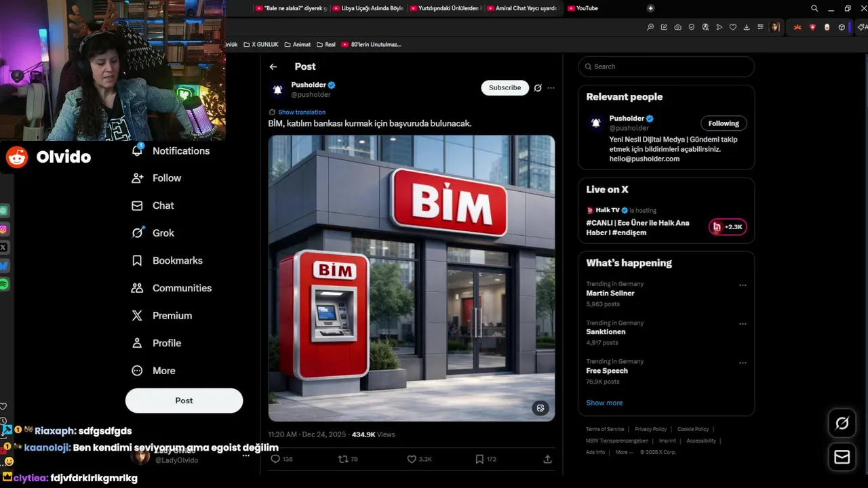Open the post's three-dot options menu
The height and width of the screenshot is (488, 868).
pos(551,88)
